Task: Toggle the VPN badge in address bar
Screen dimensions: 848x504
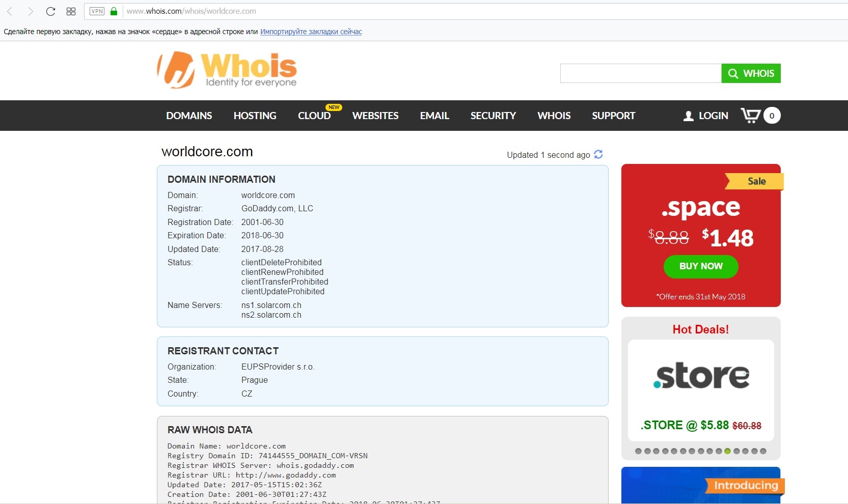Action: [97, 11]
